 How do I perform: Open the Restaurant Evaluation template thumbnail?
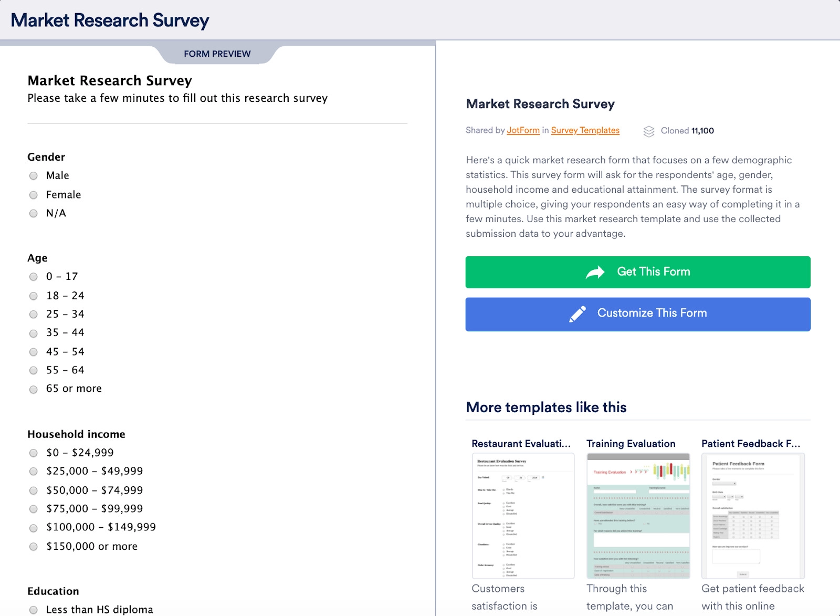[x=523, y=516]
